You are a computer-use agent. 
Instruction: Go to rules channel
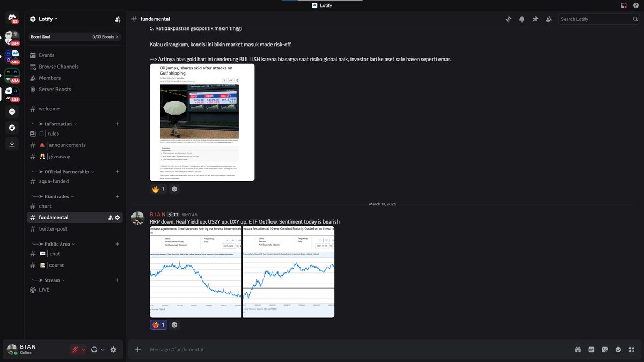coord(74,134)
